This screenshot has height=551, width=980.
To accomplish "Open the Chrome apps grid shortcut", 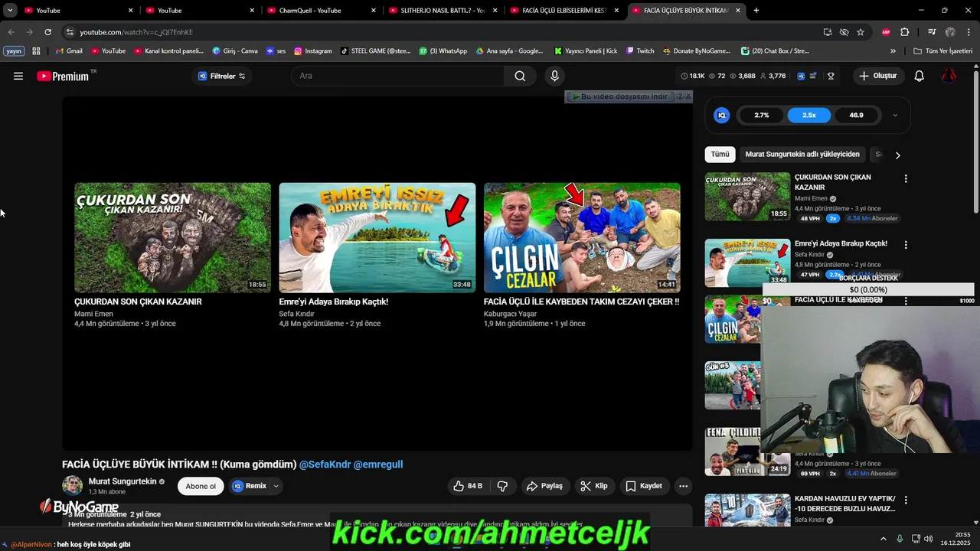I will (36, 51).
